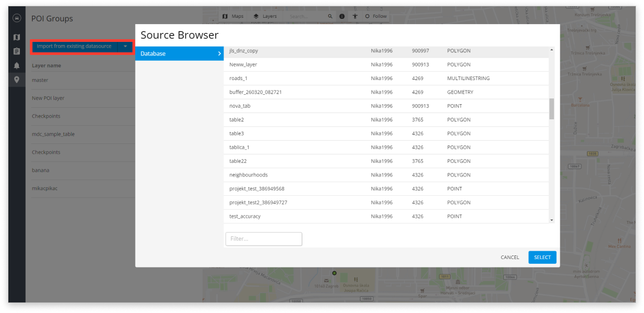Image resolution: width=644 pixels, height=313 pixels.
Task: Select the test_accuracy row
Action: 386,216
